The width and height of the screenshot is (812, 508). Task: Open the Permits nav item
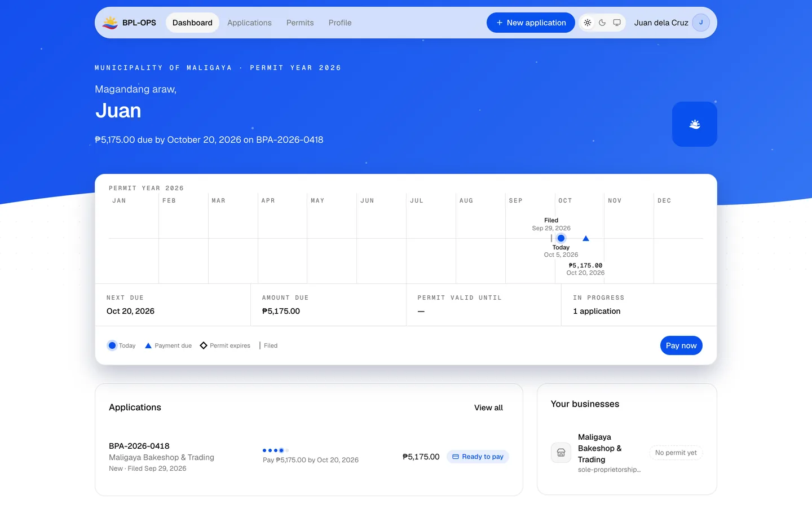(x=300, y=23)
